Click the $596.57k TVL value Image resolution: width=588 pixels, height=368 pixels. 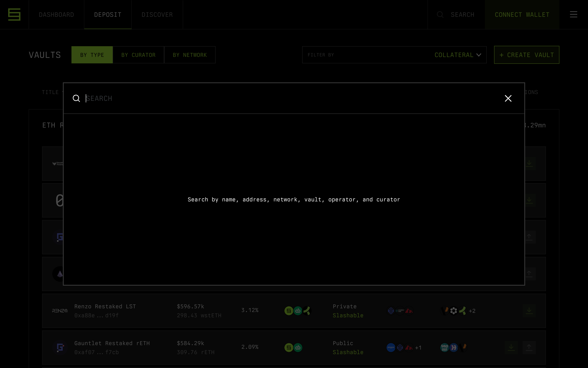pyautogui.click(x=190, y=306)
